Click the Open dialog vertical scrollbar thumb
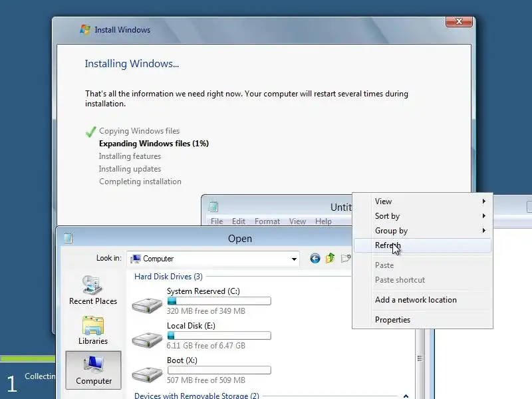This screenshot has height=399, width=532. (420, 360)
